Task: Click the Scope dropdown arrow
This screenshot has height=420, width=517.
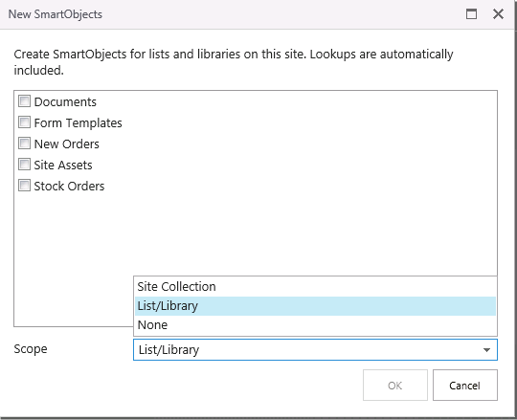Action: [486, 350]
